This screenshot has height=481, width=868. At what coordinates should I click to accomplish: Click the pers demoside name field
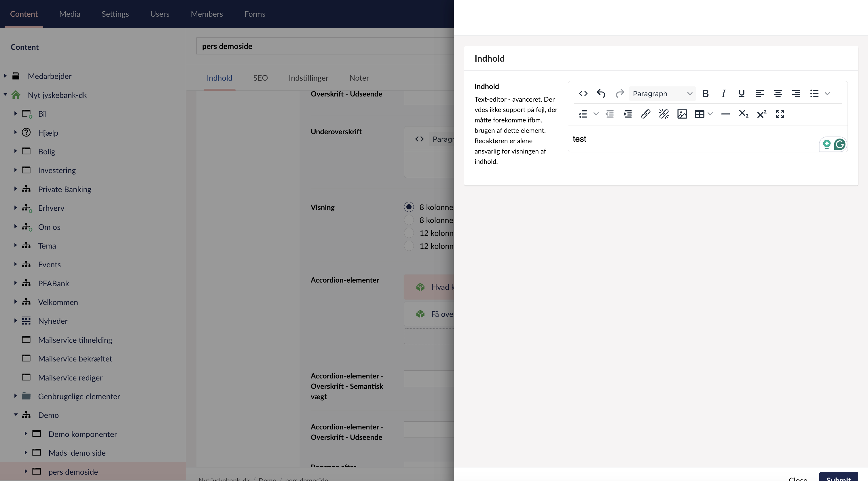tap(325, 46)
